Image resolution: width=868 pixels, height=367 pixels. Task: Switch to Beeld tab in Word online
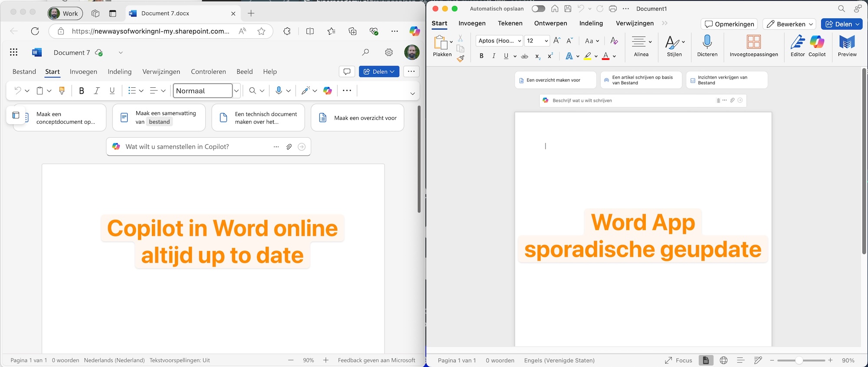tap(245, 72)
